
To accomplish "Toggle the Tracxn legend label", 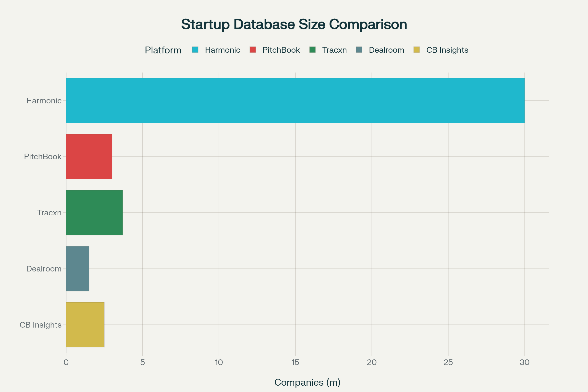I will 334,50.
